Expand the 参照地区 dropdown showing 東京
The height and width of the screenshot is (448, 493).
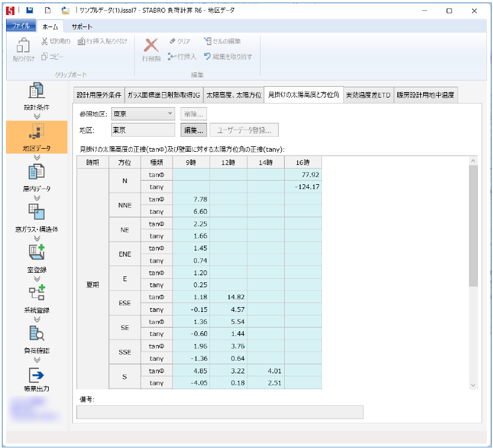pyautogui.click(x=143, y=113)
